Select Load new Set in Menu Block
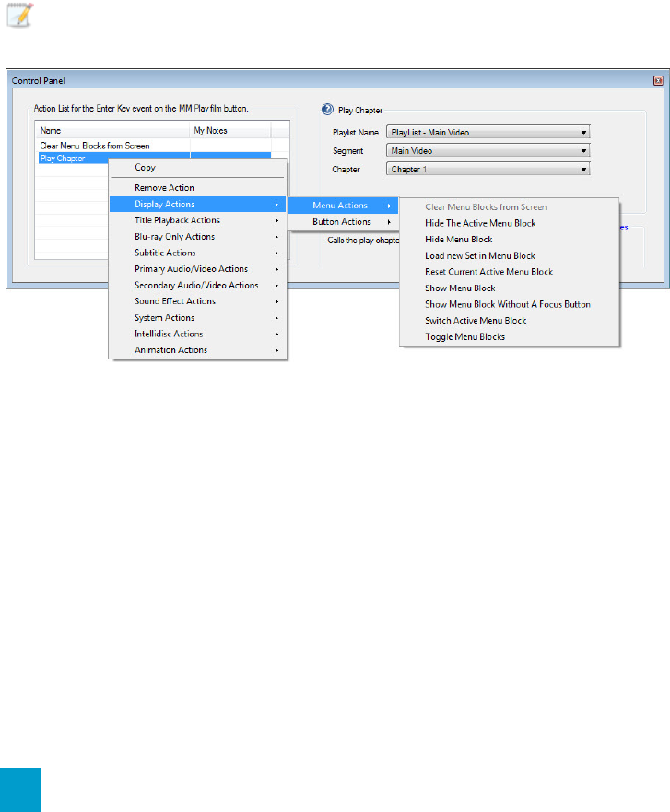This screenshot has height=812, width=670. 510,256
